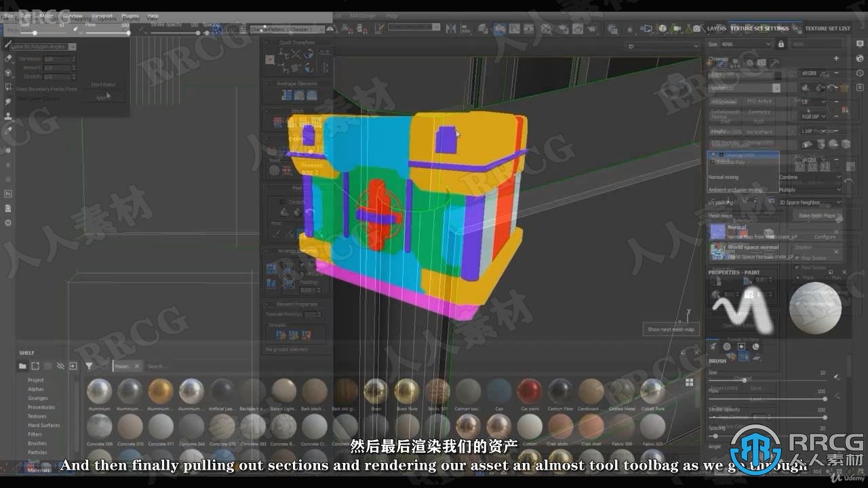Click the Show next mesh map button
Viewport: 868px width, 488px height.
tap(671, 329)
